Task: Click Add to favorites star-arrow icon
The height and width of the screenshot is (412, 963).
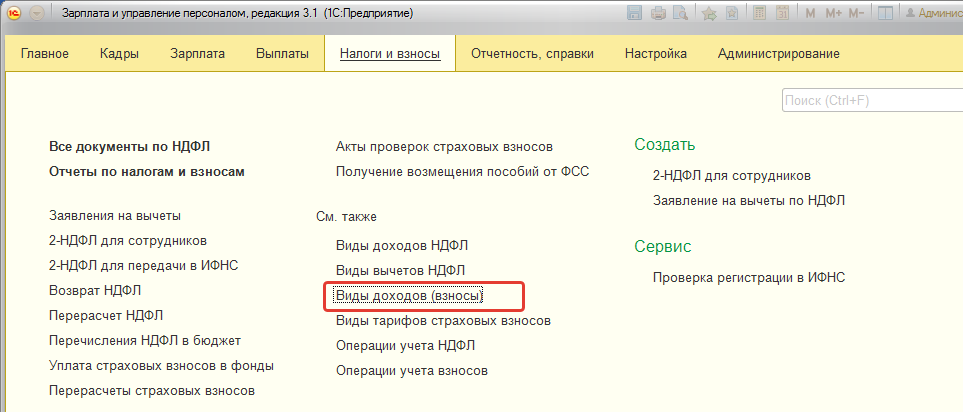Action: [709, 13]
